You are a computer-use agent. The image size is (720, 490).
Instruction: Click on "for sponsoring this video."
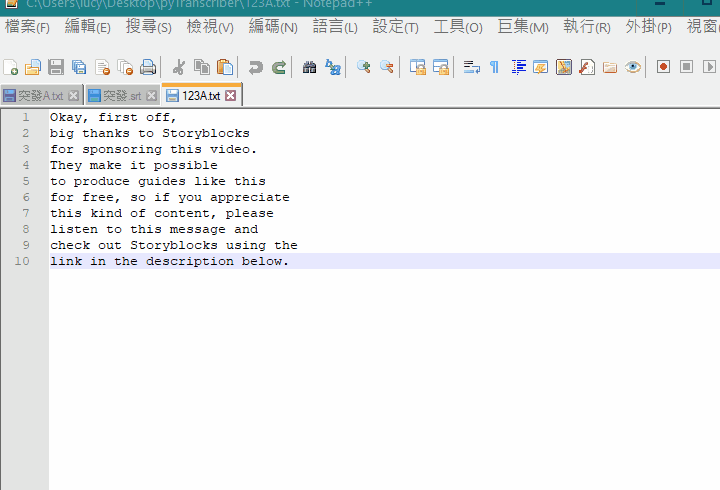click(153, 150)
